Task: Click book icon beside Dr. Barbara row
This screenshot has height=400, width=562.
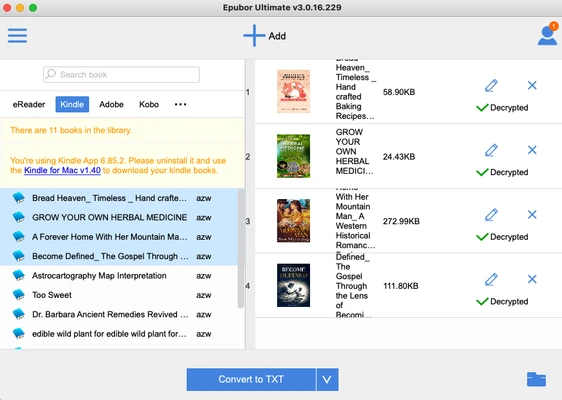Action: tap(19, 314)
